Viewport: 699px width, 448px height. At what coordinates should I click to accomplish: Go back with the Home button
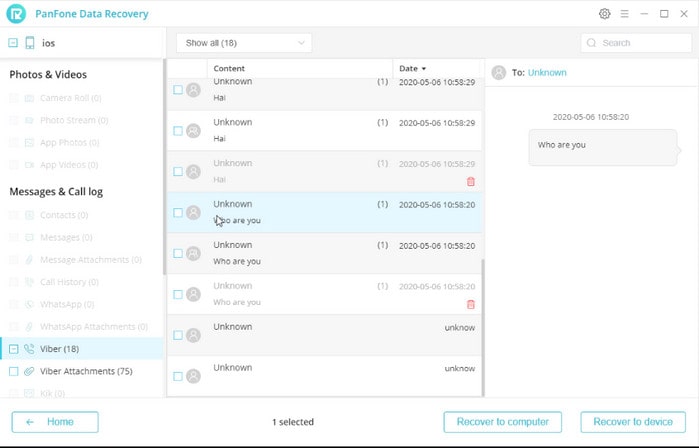55,422
